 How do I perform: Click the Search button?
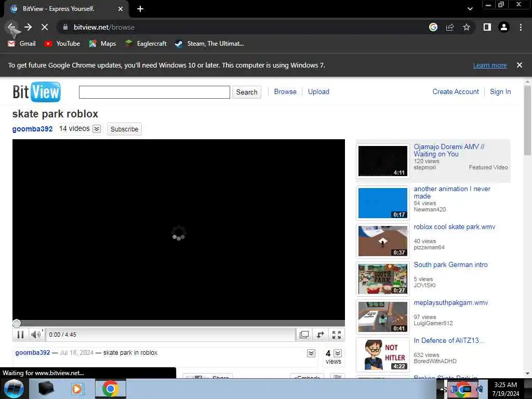coord(247,92)
